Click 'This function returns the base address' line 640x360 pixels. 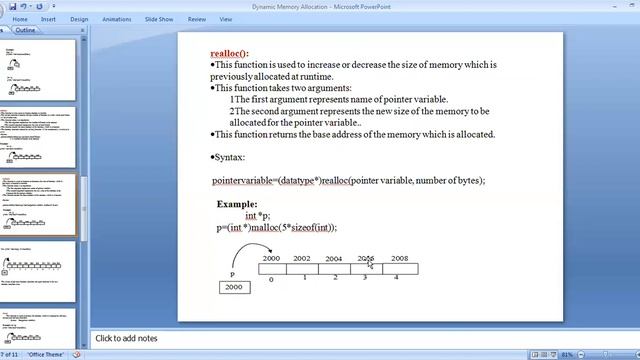[x=353, y=134]
